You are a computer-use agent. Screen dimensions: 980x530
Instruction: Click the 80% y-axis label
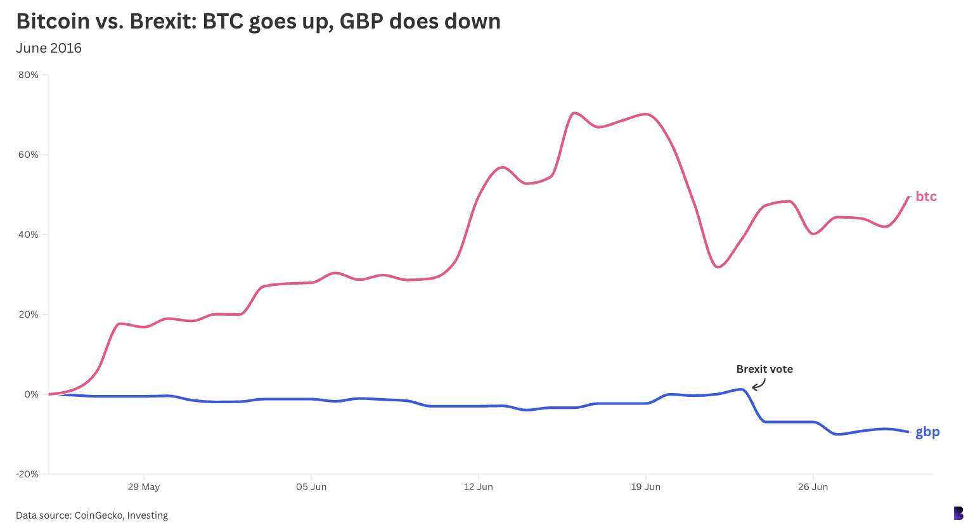tap(29, 75)
